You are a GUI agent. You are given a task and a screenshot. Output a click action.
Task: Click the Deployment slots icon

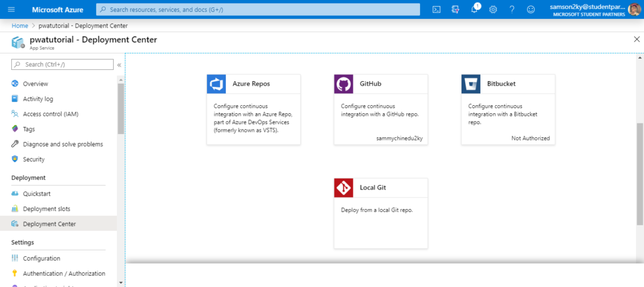tap(15, 209)
